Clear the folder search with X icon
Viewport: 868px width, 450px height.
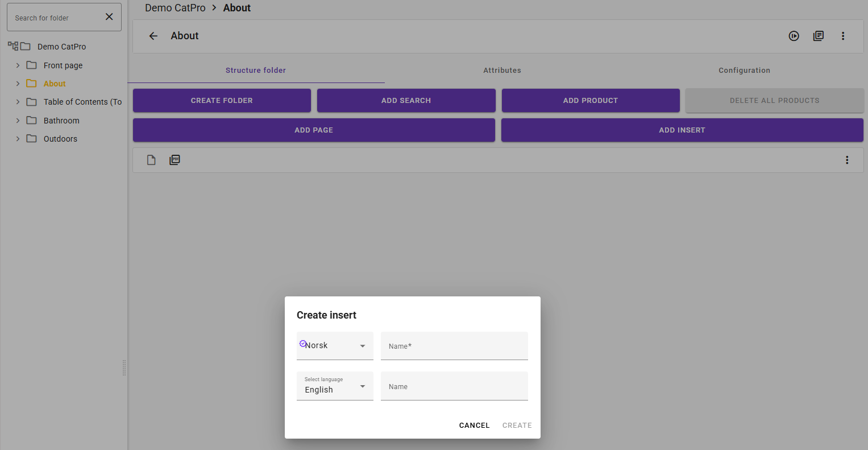click(x=109, y=17)
